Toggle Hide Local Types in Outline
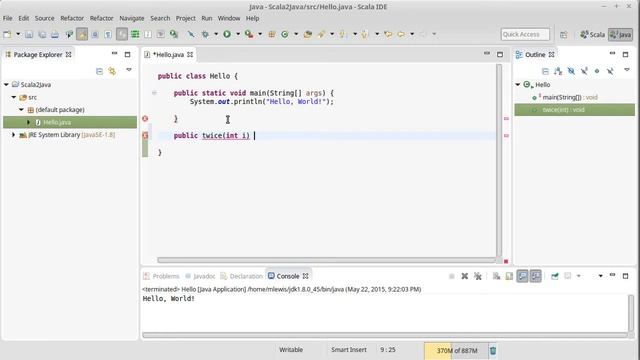640x360 pixels. click(x=610, y=71)
